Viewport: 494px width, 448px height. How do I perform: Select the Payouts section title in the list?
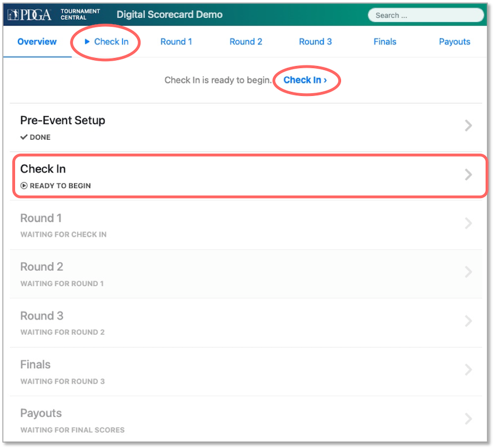click(x=41, y=413)
